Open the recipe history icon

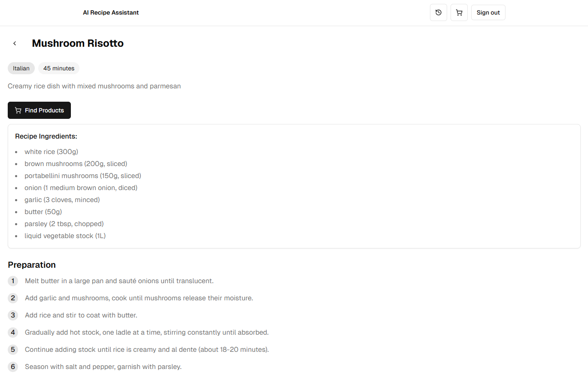pyautogui.click(x=438, y=12)
